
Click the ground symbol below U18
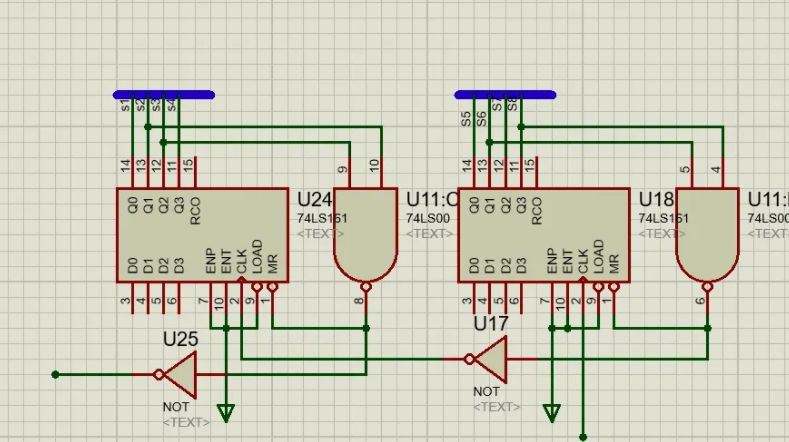click(x=551, y=412)
